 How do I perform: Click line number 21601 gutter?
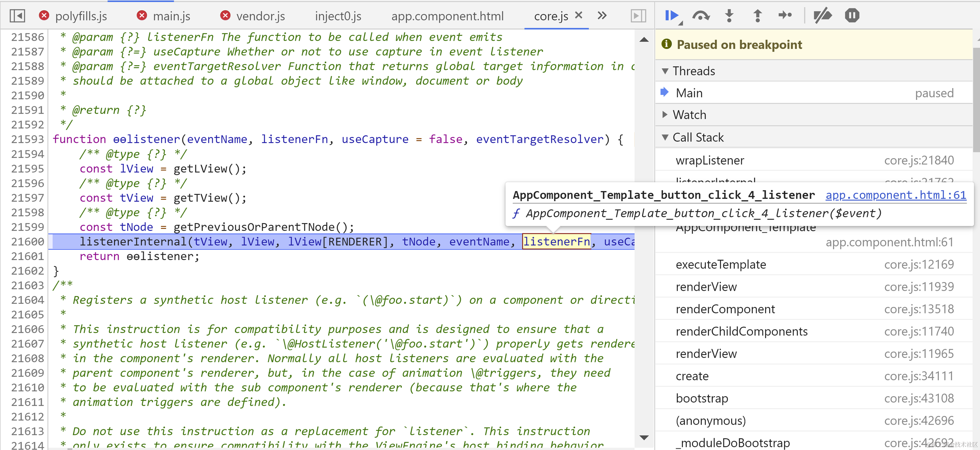point(28,256)
